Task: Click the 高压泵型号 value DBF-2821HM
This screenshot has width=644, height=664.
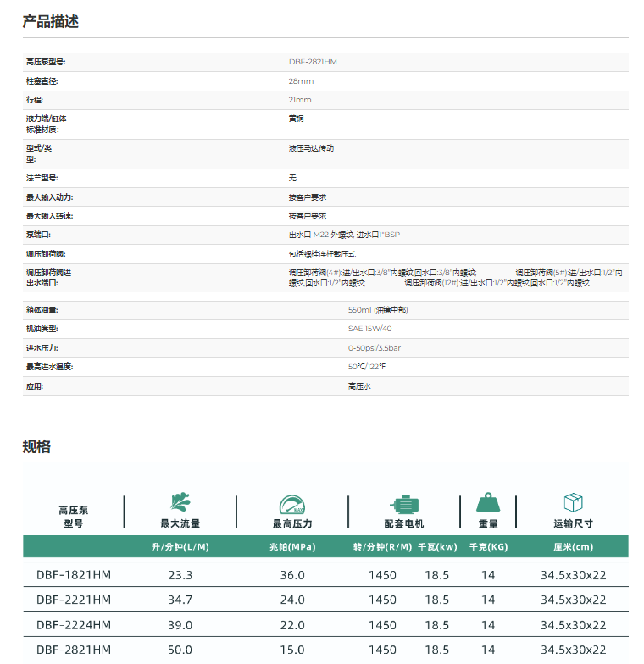Action: [x=313, y=62]
